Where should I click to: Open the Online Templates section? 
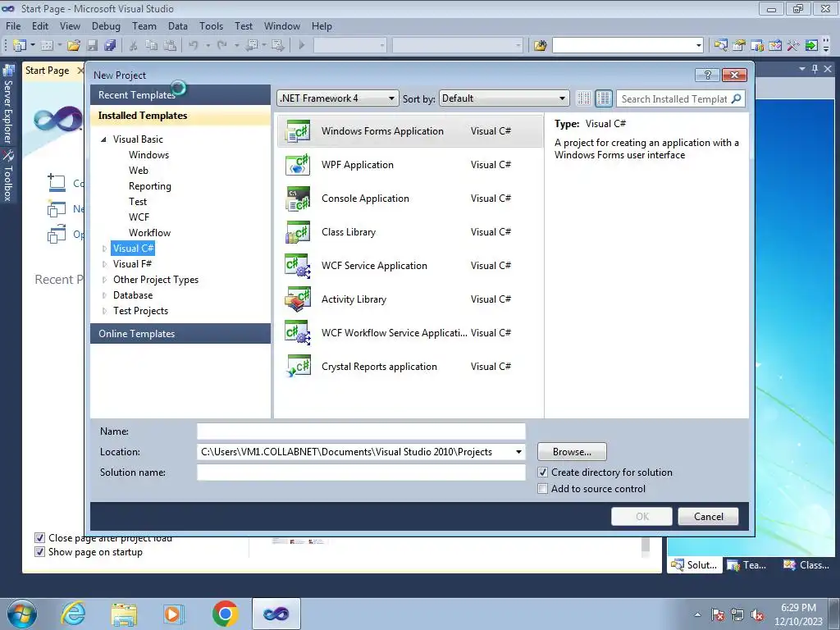point(180,334)
